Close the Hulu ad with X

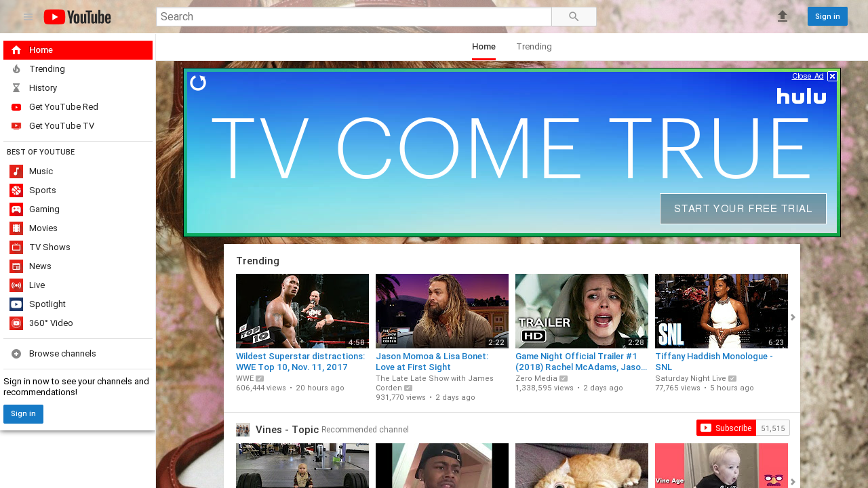click(x=832, y=77)
